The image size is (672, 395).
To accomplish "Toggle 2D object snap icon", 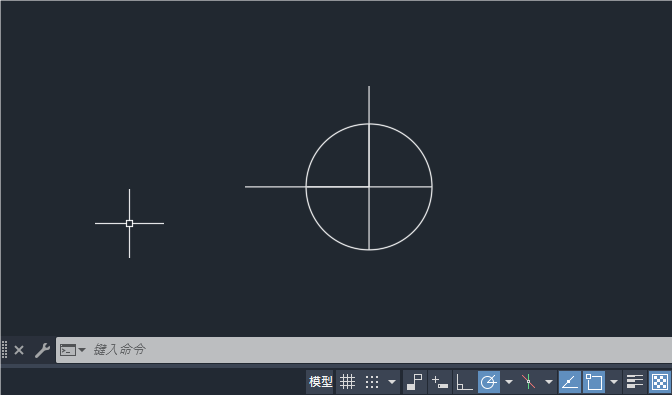I will (594, 381).
